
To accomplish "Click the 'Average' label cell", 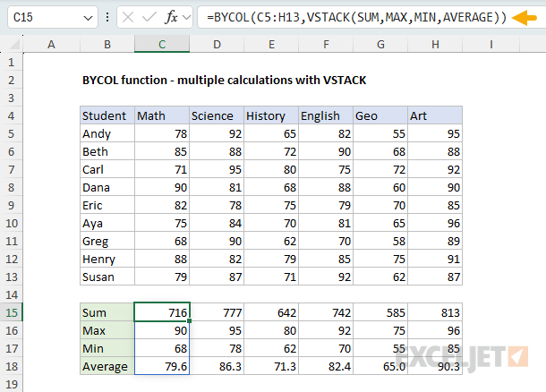I will [107, 366].
